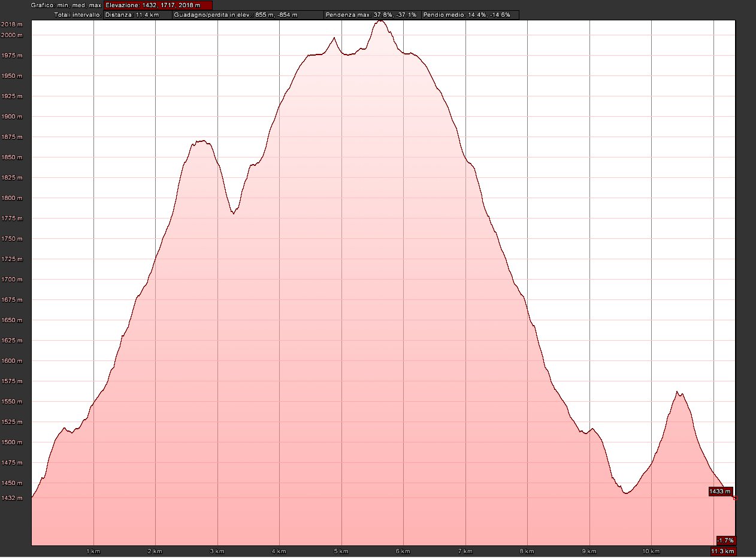Click the 1875 m label on elevation axis

coord(12,137)
